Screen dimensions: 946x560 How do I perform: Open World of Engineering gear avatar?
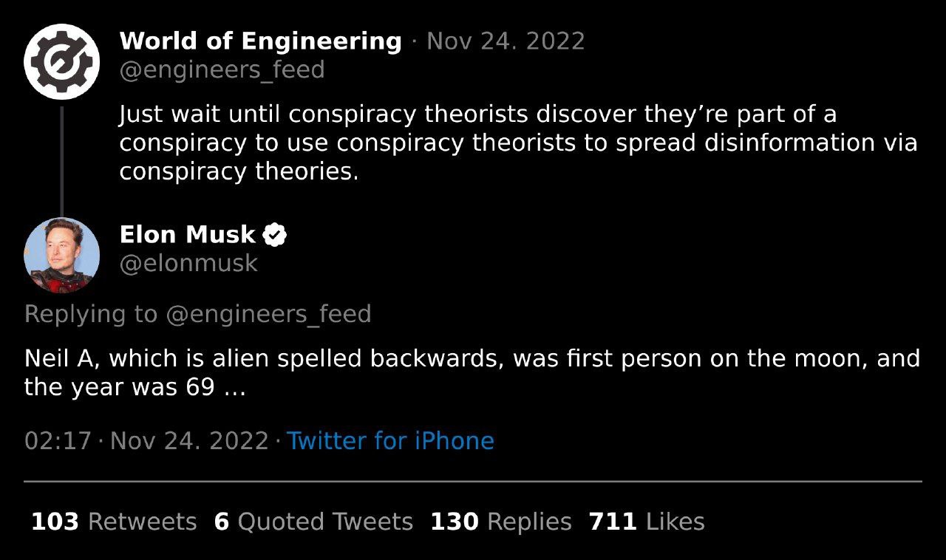click(x=61, y=62)
